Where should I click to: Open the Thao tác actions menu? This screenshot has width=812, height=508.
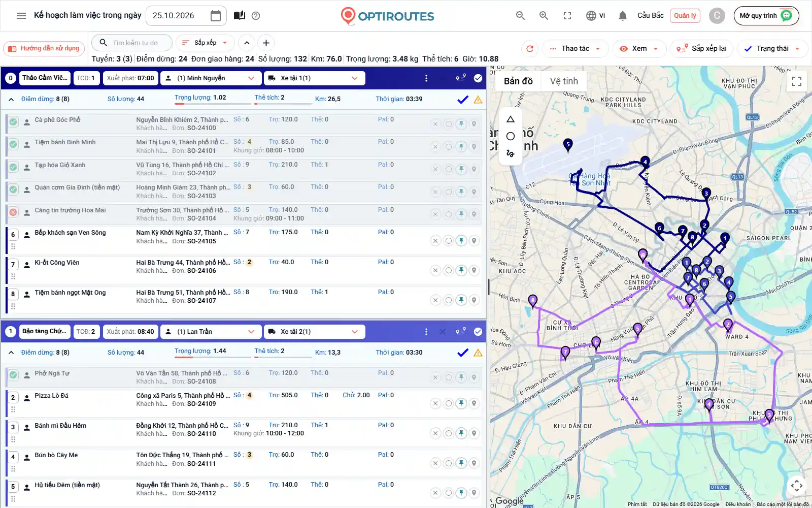pyautogui.click(x=576, y=49)
